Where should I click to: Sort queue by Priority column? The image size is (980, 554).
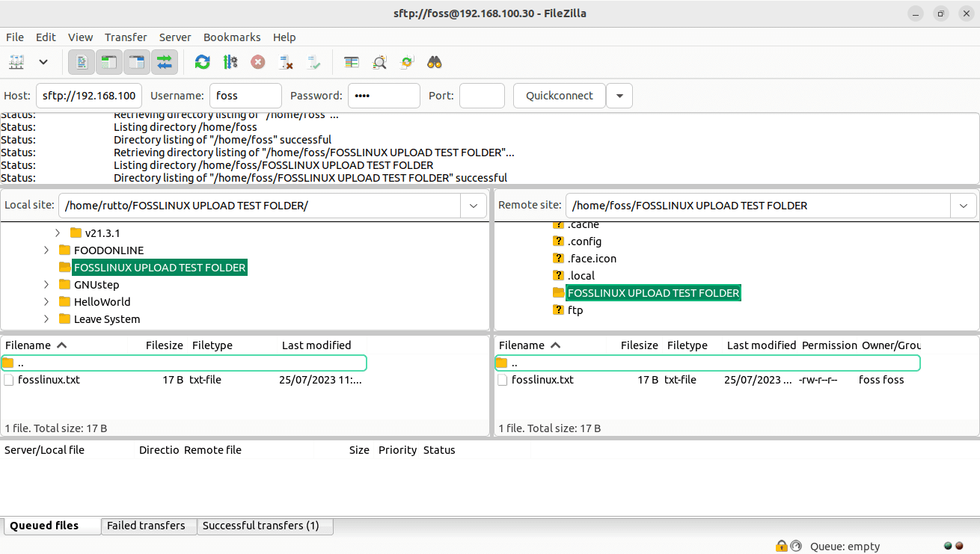[397, 450]
